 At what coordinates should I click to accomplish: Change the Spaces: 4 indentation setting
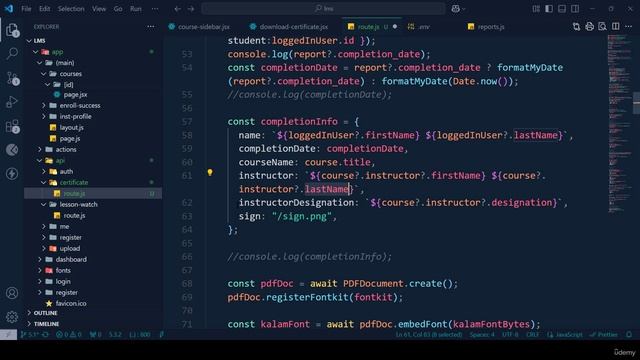482,335
